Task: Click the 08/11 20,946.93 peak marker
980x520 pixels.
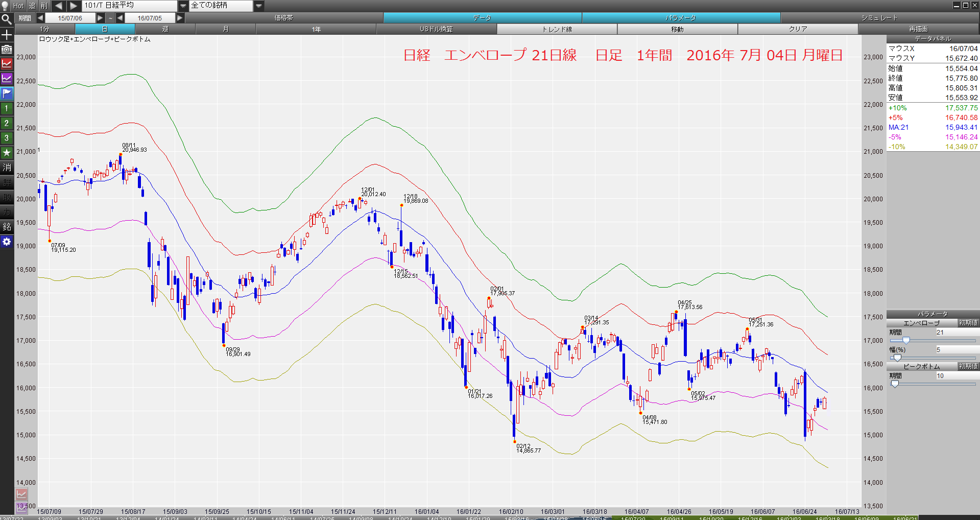Action: (121, 154)
